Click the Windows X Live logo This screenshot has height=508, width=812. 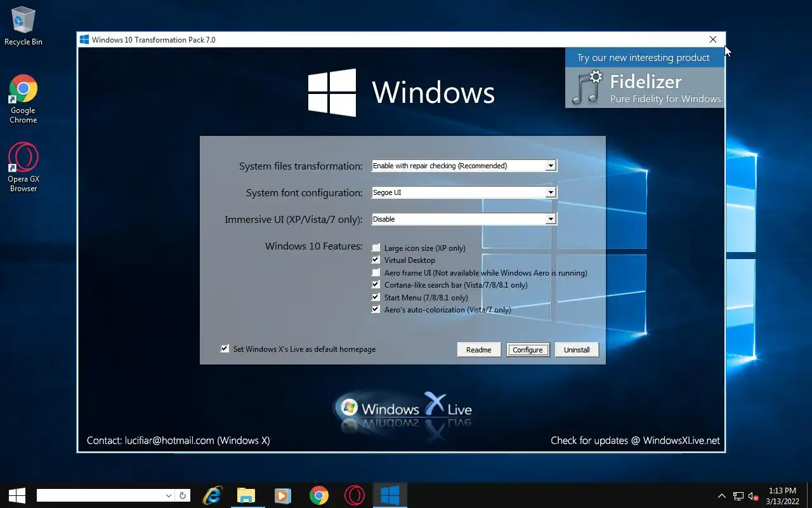click(403, 410)
